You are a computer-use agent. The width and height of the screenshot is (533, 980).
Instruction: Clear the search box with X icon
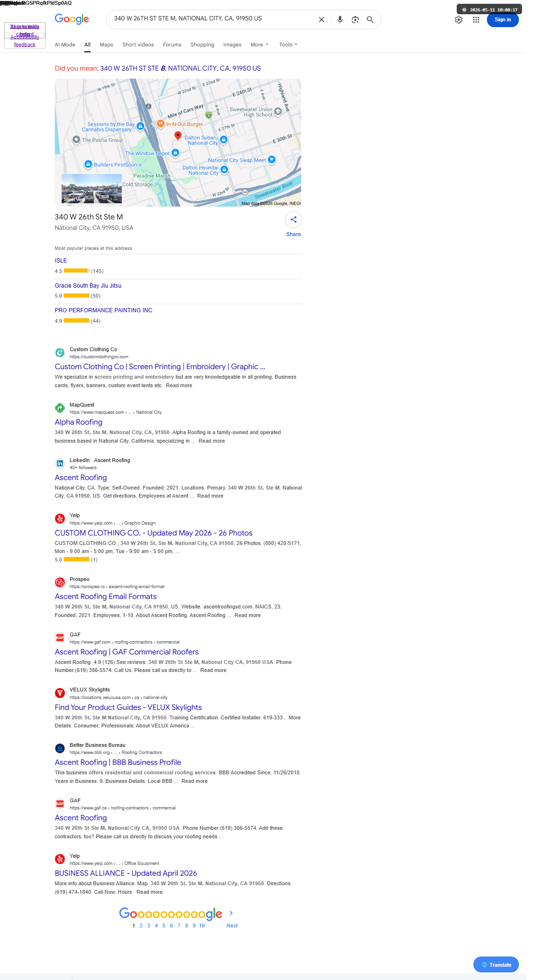click(322, 19)
